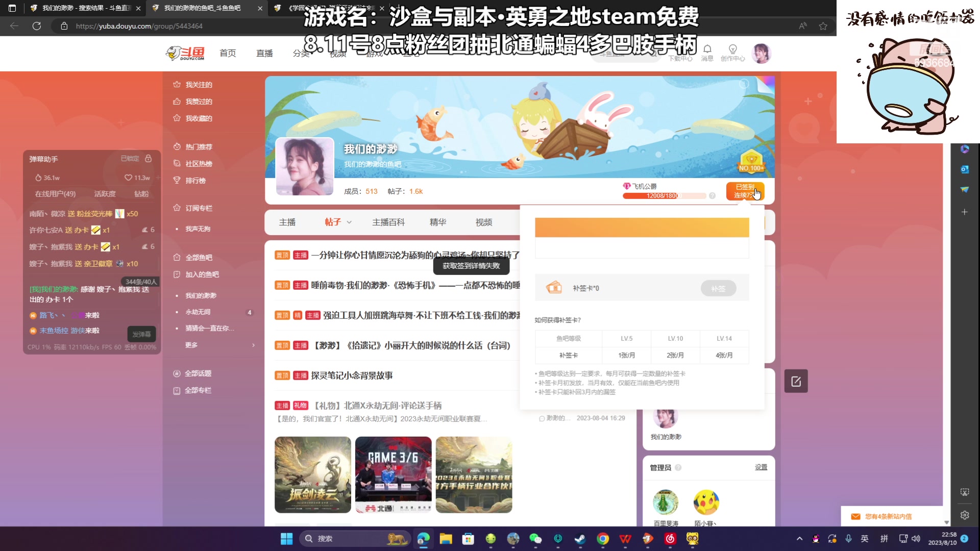Open the 振剑凌云 post thumbnail

point(313,474)
